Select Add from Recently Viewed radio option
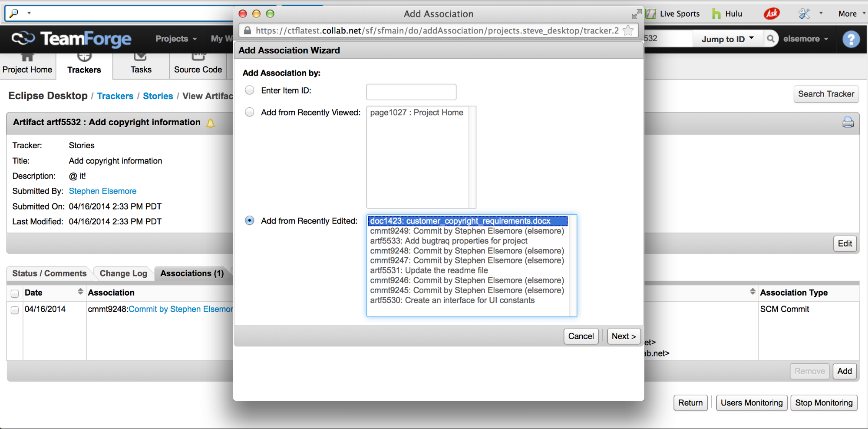Screen dimensions: 868x429 pyautogui.click(x=250, y=113)
